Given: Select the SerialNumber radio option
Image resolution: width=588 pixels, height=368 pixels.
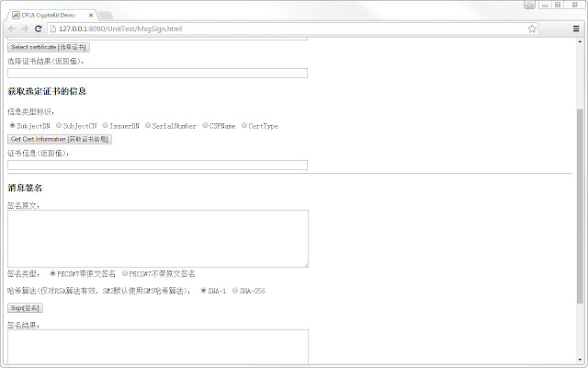Looking at the screenshot, I should tap(148, 125).
